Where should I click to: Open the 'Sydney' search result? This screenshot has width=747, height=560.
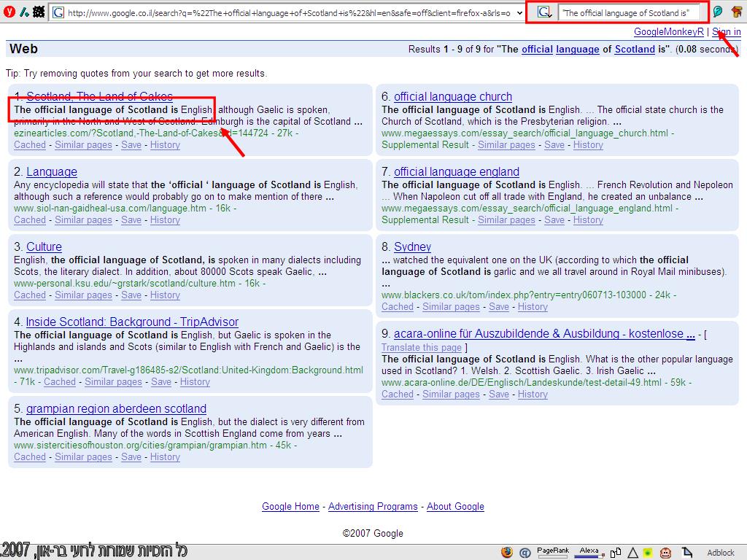(x=412, y=246)
